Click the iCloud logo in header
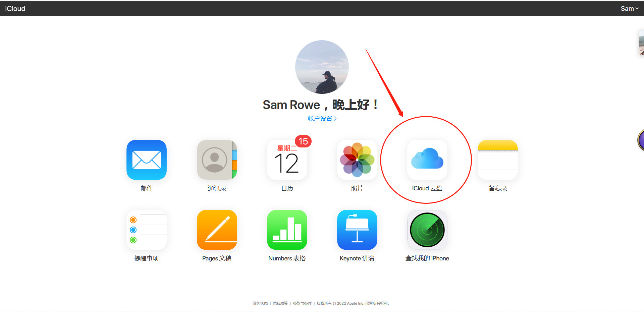Viewport: 644px width, 312px height. coord(15,8)
